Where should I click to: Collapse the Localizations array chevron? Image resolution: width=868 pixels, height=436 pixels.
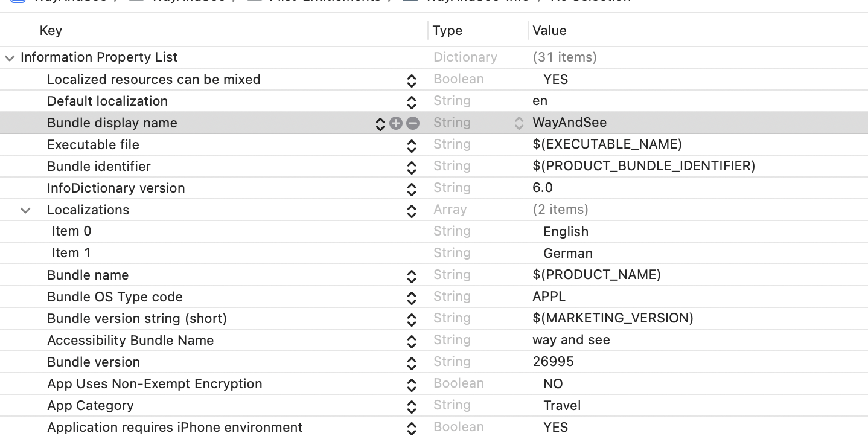pos(25,210)
